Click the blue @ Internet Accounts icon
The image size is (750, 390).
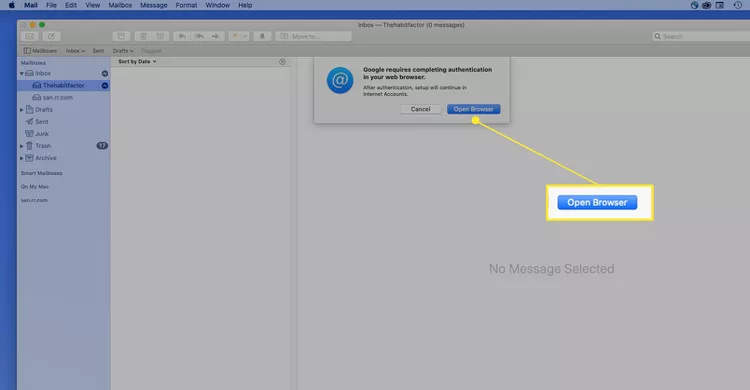pos(340,80)
